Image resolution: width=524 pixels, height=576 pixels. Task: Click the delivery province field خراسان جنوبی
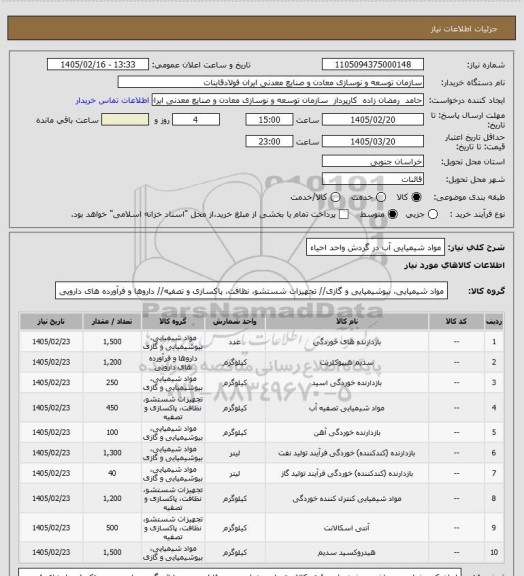(373, 162)
